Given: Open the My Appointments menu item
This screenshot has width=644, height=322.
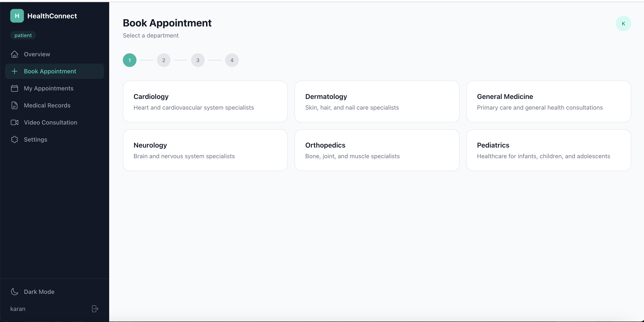Looking at the screenshot, I should 48,88.
